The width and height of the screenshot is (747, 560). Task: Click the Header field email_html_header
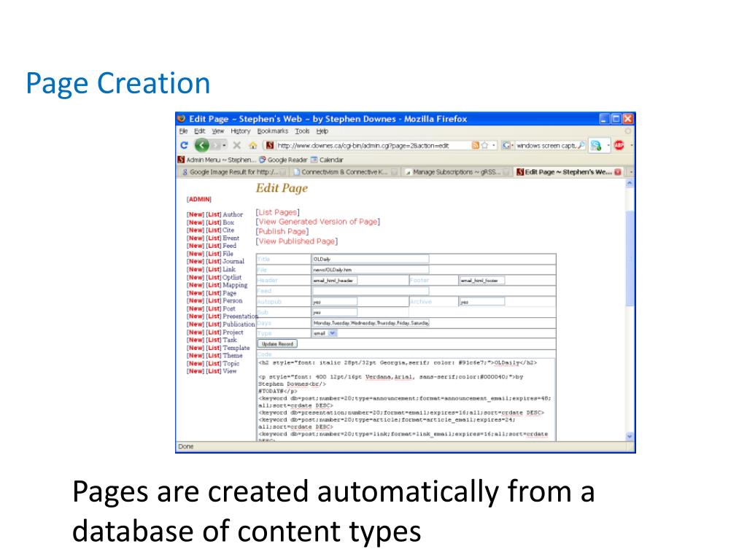(x=334, y=280)
